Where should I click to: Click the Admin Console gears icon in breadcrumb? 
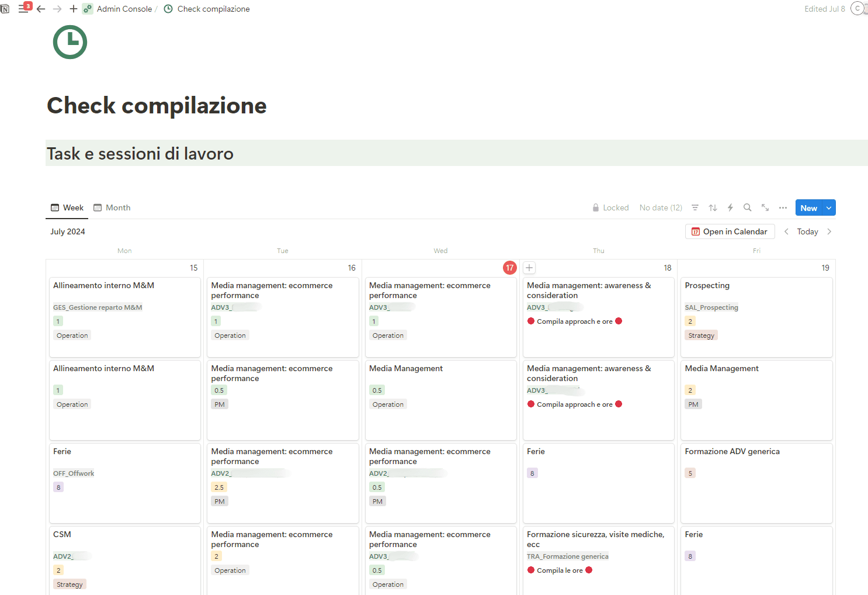[x=87, y=9]
